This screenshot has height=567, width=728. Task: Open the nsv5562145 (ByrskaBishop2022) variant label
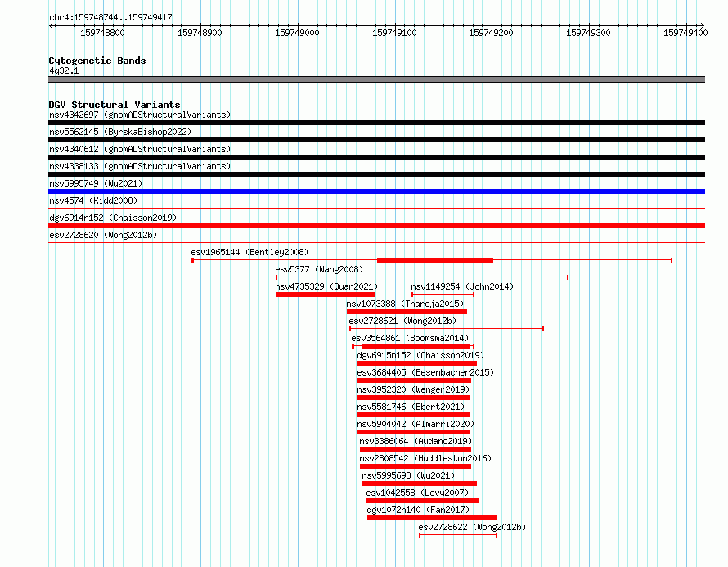(120, 132)
